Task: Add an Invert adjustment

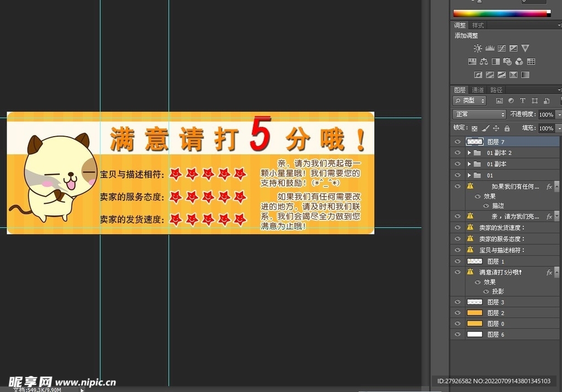Action: click(478, 75)
